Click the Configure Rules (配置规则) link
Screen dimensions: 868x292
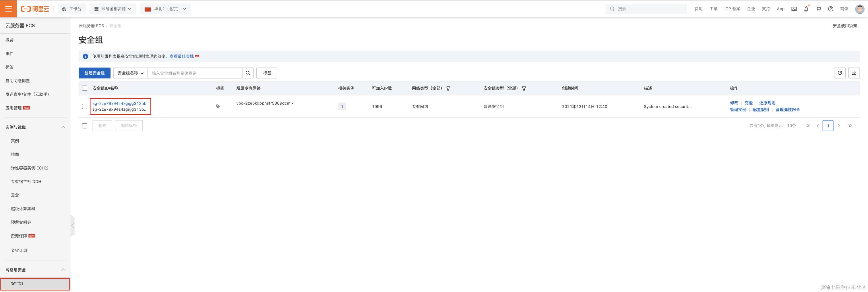[x=761, y=110]
